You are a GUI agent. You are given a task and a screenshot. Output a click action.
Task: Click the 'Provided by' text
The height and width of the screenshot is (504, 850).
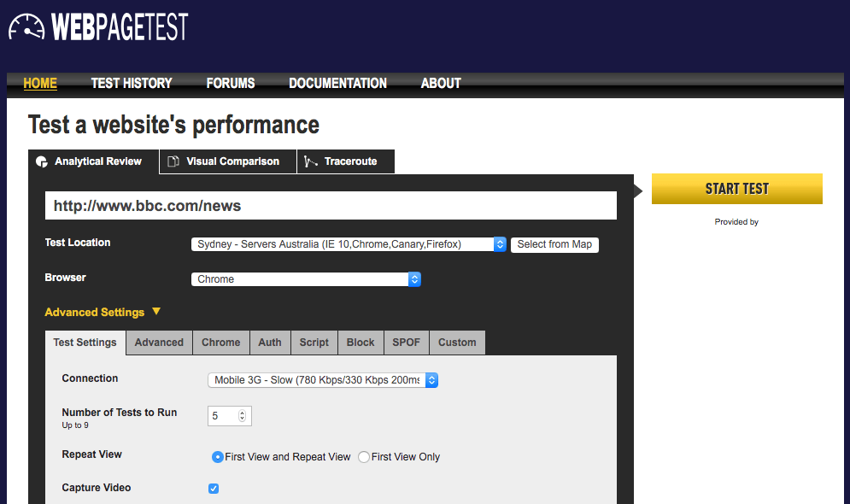tap(736, 221)
